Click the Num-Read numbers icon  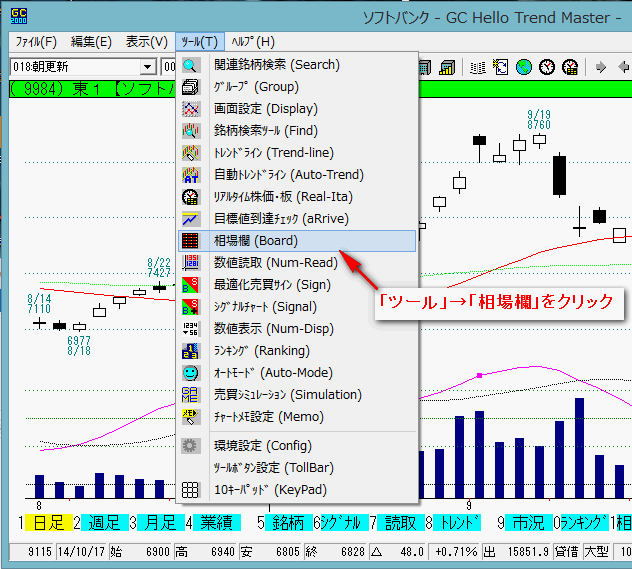(x=190, y=263)
